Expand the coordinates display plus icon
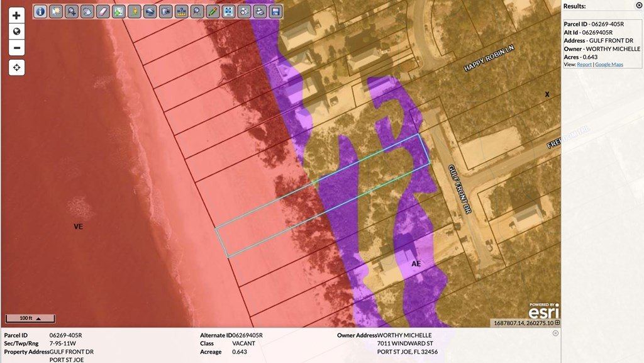The image size is (644, 363). [557, 323]
